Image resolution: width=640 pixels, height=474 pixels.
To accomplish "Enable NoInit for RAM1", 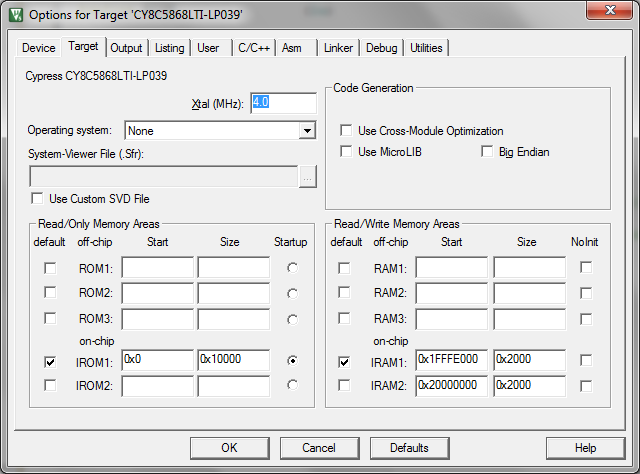I will (586, 267).
